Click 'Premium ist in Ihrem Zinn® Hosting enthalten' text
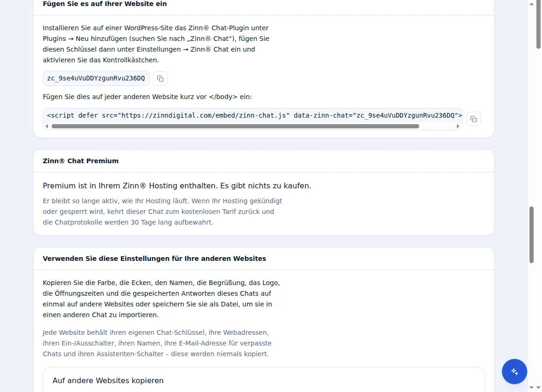Screen dimensions: 542x392 pyautogui.click(x=177, y=186)
